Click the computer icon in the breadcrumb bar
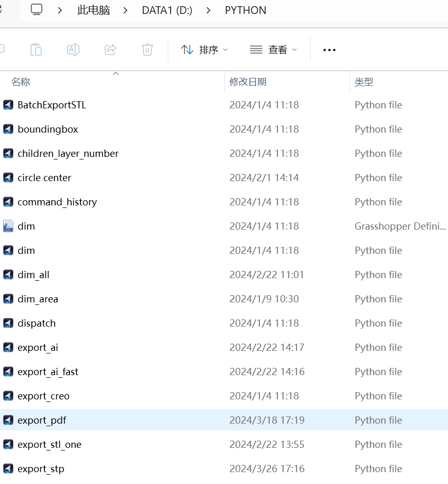448x484 pixels. [x=36, y=10]
